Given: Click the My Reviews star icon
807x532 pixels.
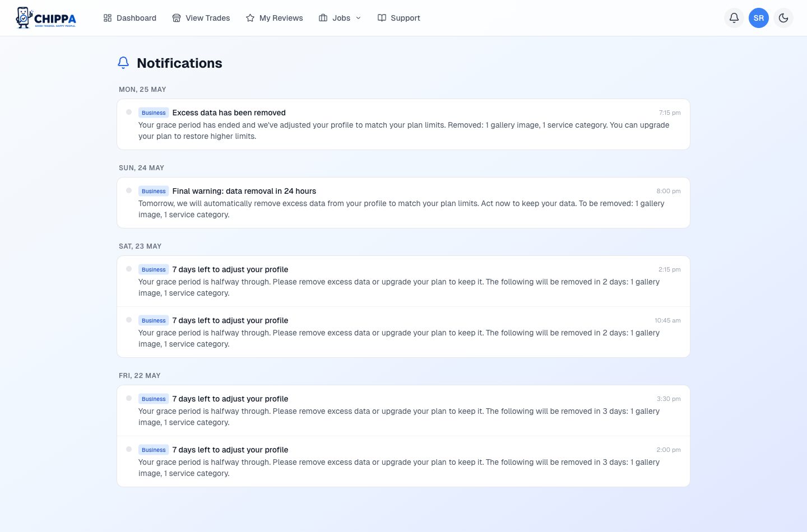Looking at the screenshot, I should [251, 18].
